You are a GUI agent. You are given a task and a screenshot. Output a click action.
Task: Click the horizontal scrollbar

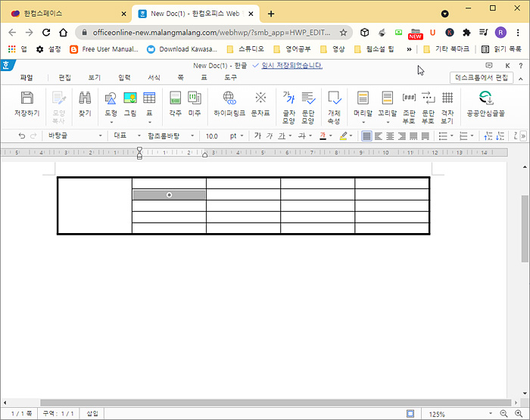coord(276,403)
